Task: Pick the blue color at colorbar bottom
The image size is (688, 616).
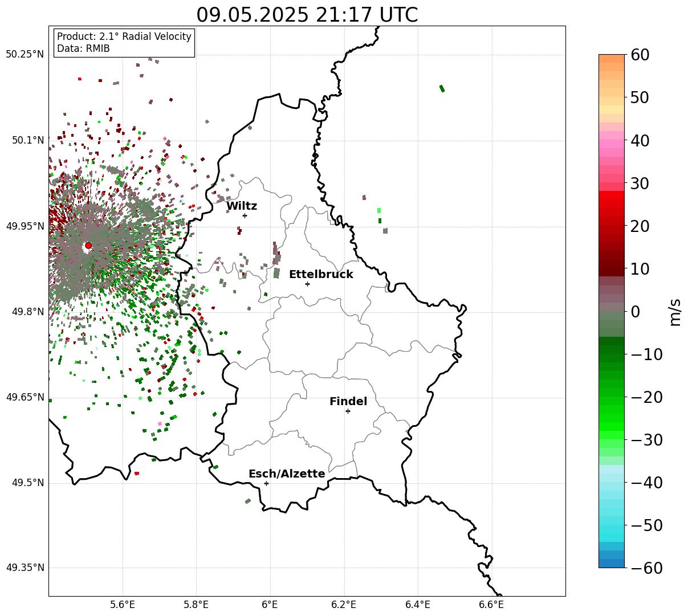Action: click(612, 563)
